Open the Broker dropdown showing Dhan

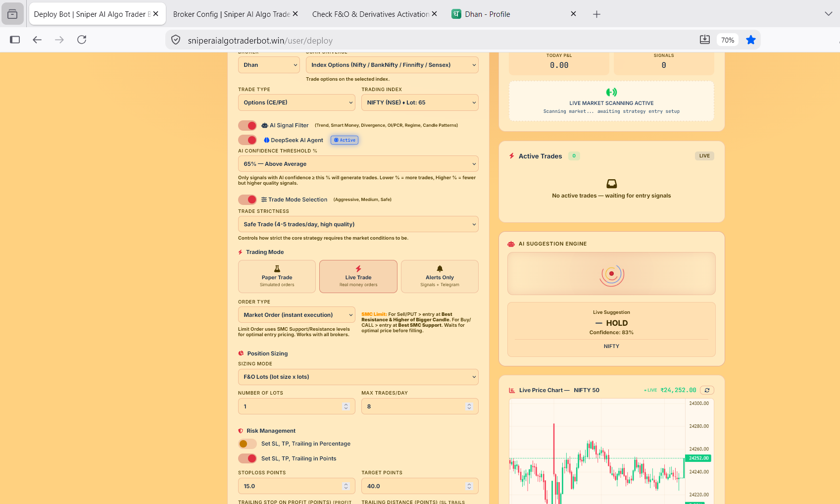click(x=269, y=65)
